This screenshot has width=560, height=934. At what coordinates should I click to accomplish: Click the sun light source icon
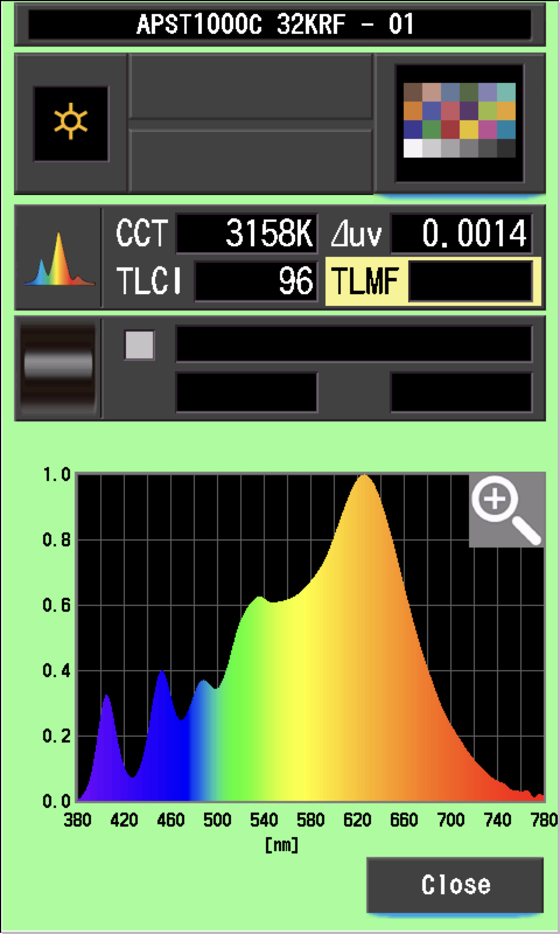71,123
